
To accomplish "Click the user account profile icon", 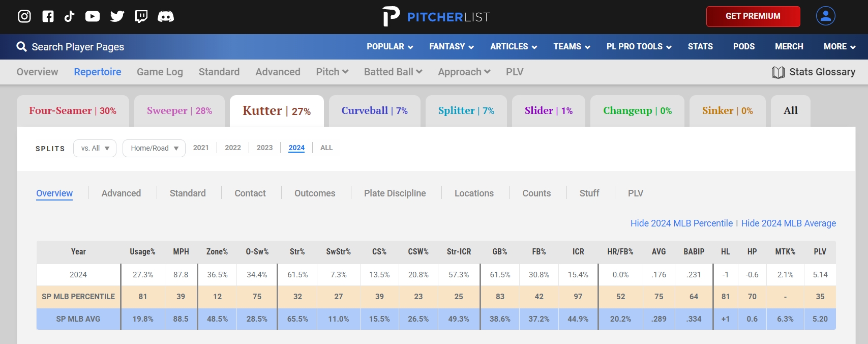I will coord(825,16).
